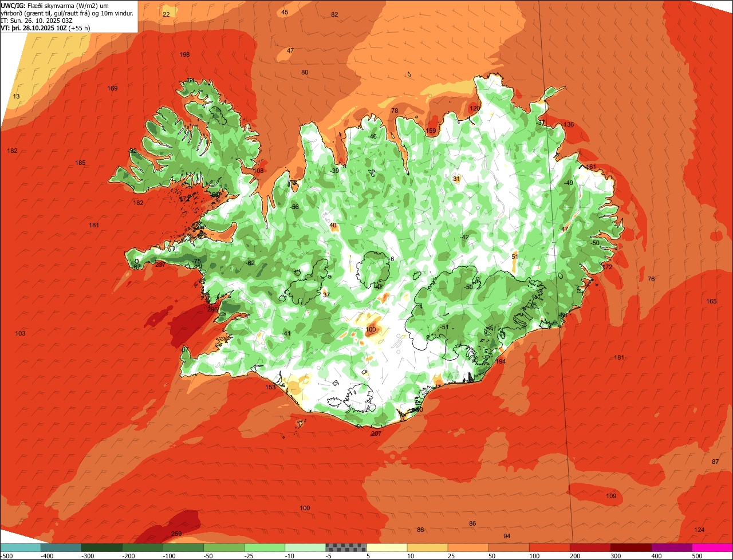Click the map value 159
Viewport: 733px width, 560px height.
(431, 131)
